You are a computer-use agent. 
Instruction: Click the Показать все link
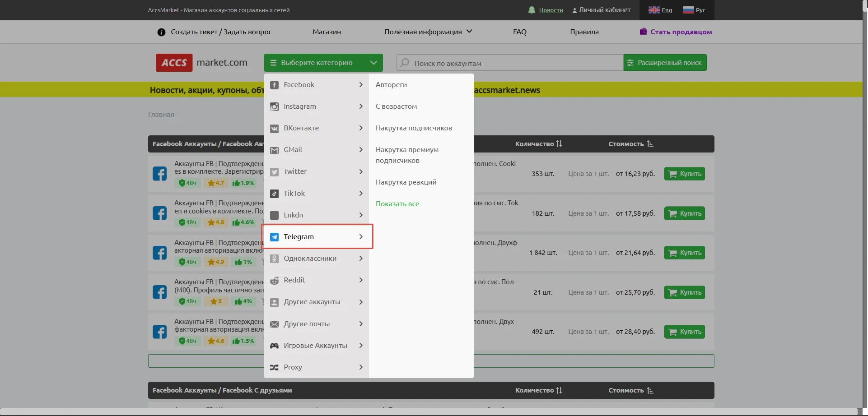[397, 204]
